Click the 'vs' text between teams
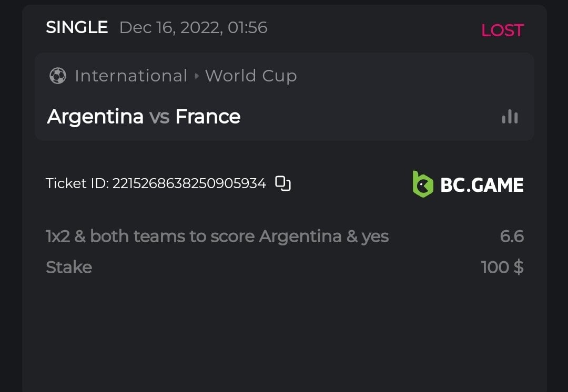 pos(159,117)
